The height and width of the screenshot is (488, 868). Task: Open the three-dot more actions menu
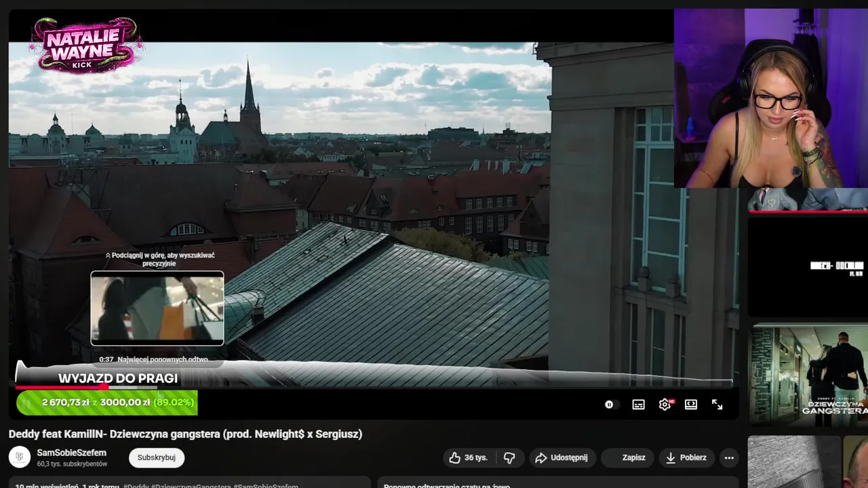coord(729,457)
